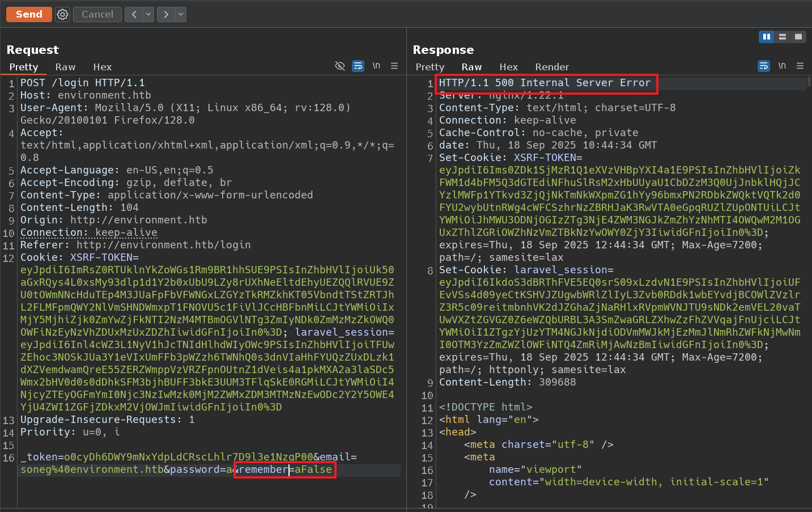This screenshot has height=512, width=812.
Task: Open the Response Render tab
Action: (551, 67)
